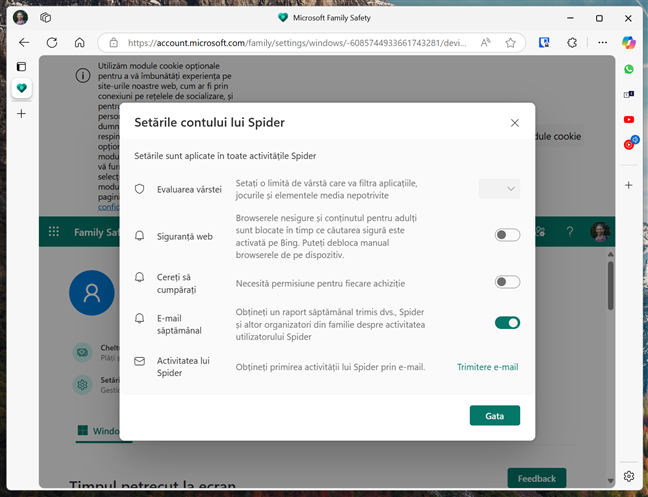This screenshot has width=648, height=497.
Task: Open the browser profile avatar
Action: coord(20,18)
